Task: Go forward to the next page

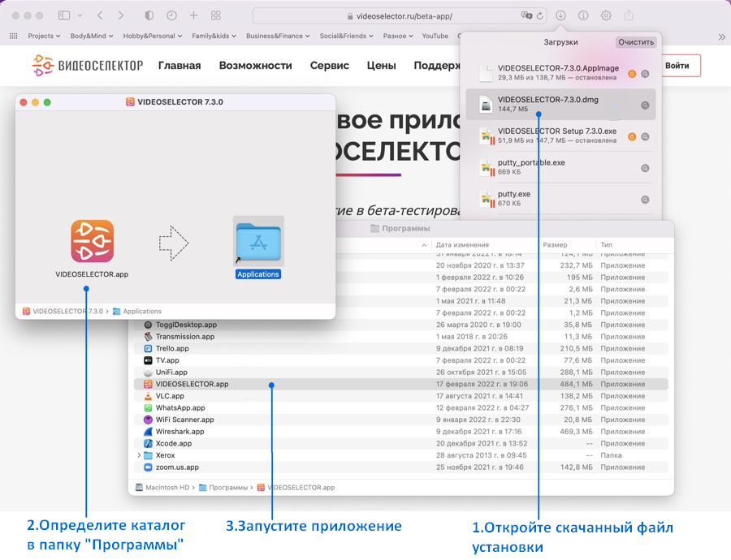Action: click(x=121, y=15)
